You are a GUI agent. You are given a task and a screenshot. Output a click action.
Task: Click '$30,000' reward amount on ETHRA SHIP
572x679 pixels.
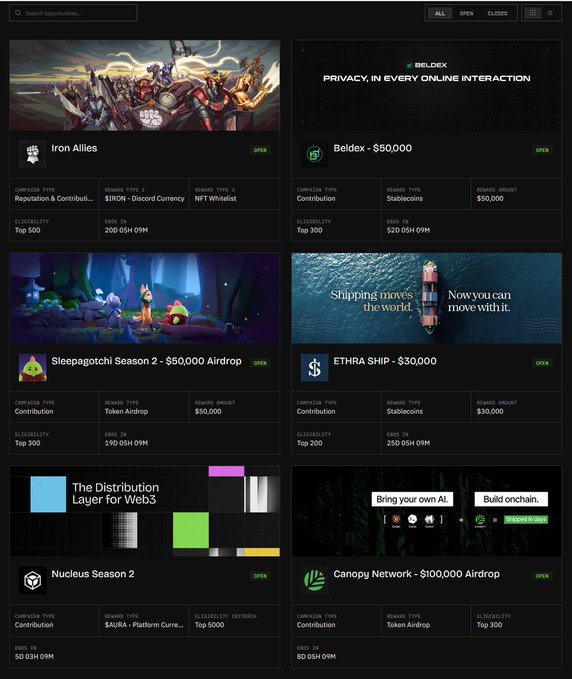coord(490,412)
